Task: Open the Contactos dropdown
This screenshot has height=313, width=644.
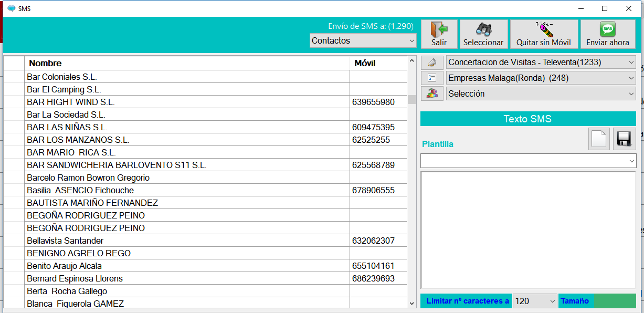Action: coord(363,40)
